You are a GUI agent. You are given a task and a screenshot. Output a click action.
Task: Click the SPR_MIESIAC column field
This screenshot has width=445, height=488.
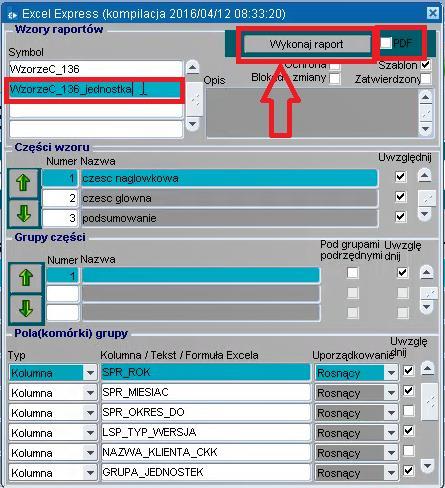point(206,392)
